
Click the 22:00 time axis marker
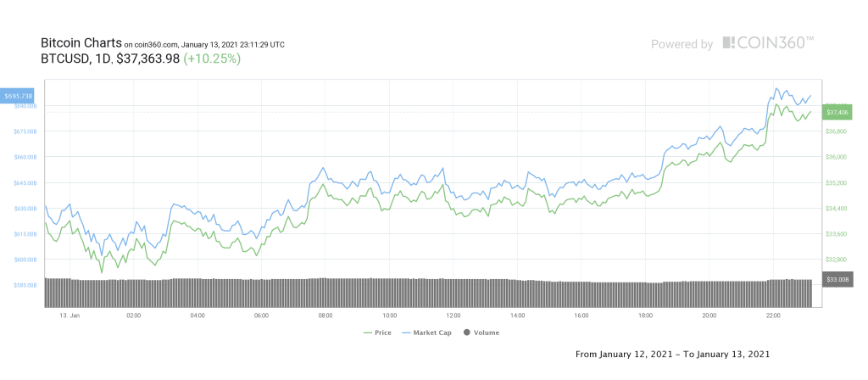pos(773,316)
